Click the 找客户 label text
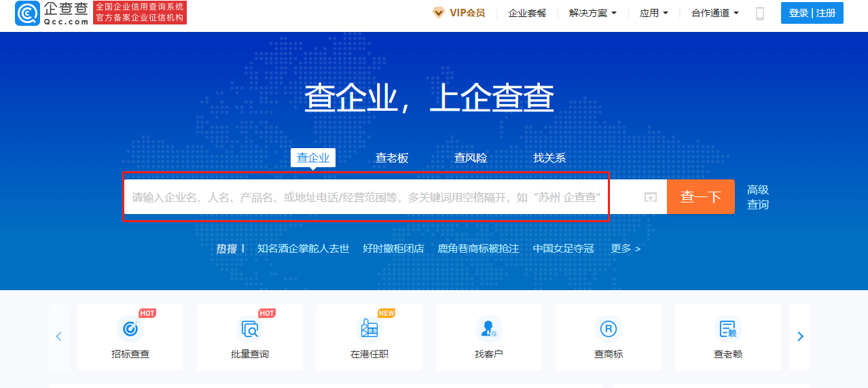 click(x=489, y=354)
